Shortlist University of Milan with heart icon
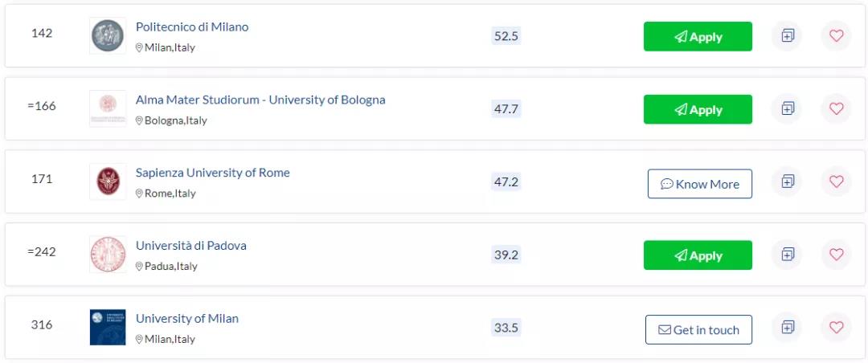Screen dimensions: 868x363 tap(836, 328)
